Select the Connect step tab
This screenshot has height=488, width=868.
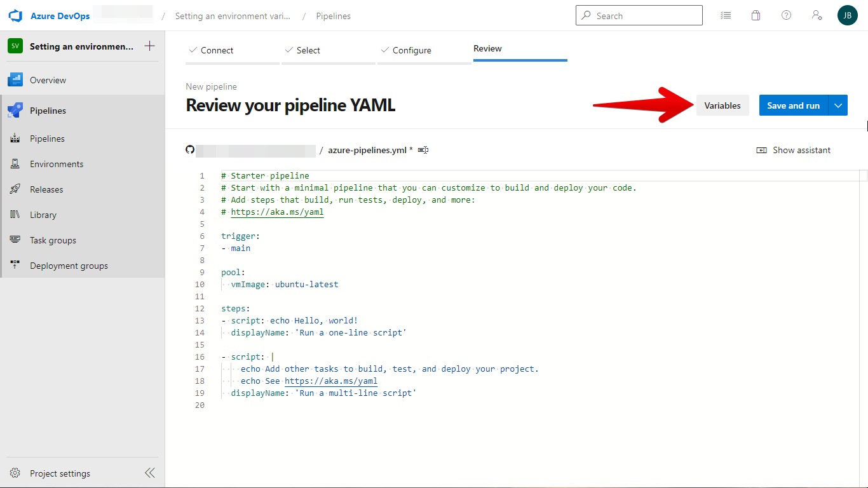click(x=217, y=50)
